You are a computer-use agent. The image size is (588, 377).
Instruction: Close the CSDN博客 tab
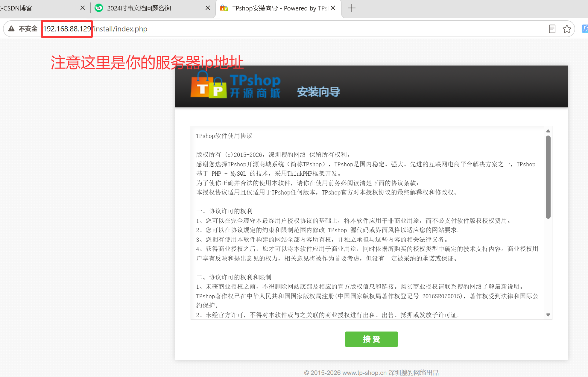pyautogui.click(x=83, y=8)
